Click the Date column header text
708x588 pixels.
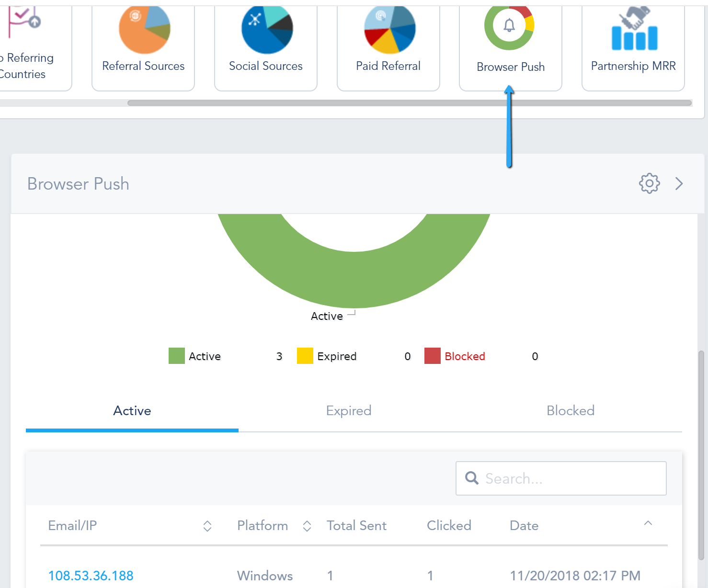click(x=524, y=526)
